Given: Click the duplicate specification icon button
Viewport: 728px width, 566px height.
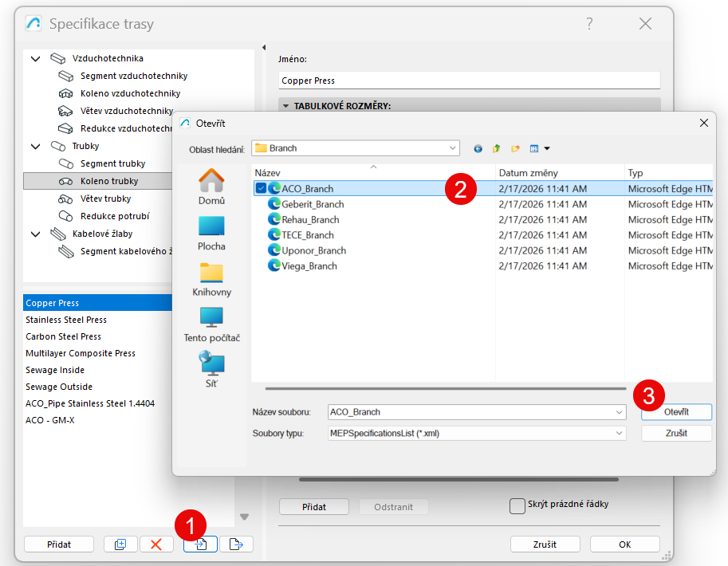Looking at the screenshot, I should [120, 544].
